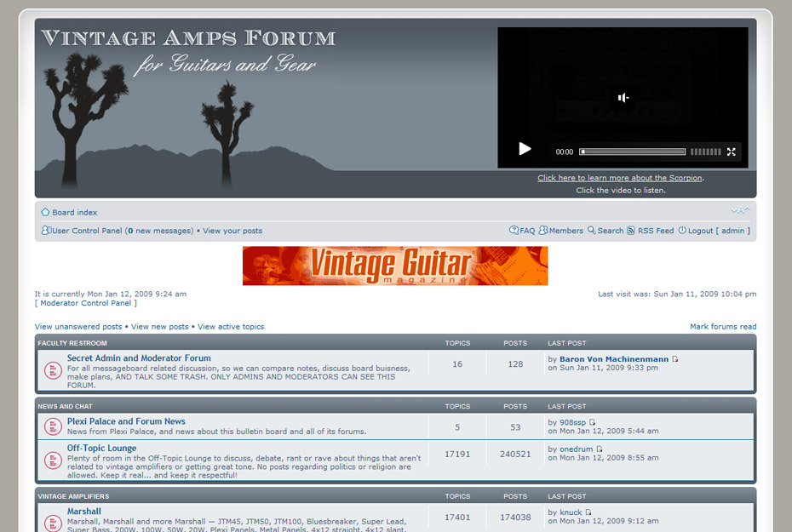
Task: View new posts
Action: [159, 327]
